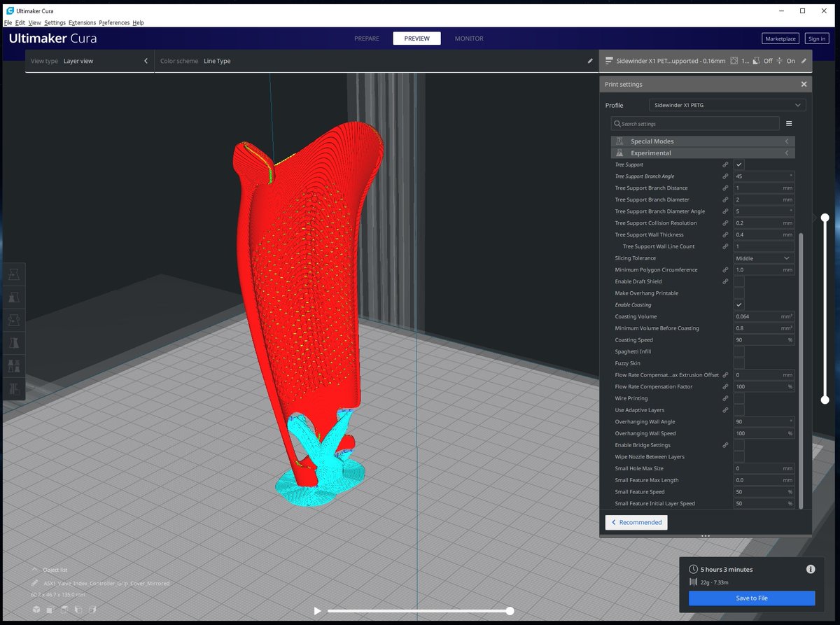Switch to Recommended print settings
Image resolution: width=840 pixels, height=625 pixels.
(636, 522)
